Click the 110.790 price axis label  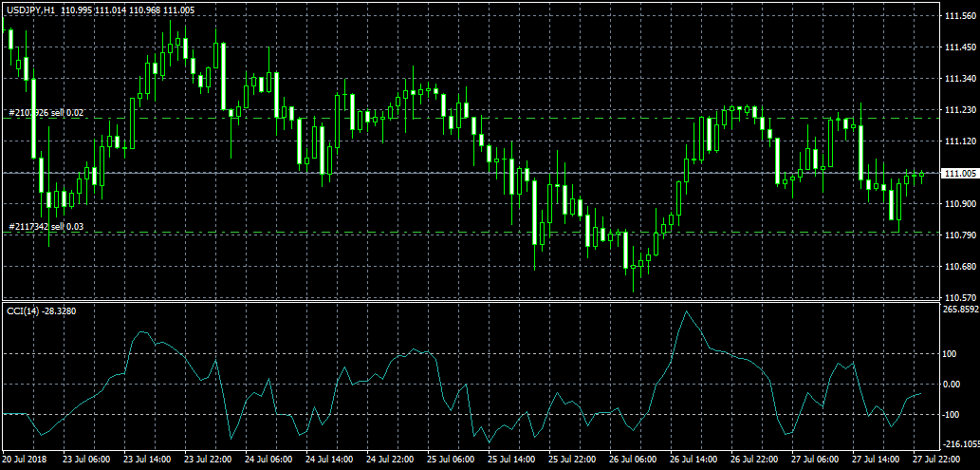click(x=958, y=235)
